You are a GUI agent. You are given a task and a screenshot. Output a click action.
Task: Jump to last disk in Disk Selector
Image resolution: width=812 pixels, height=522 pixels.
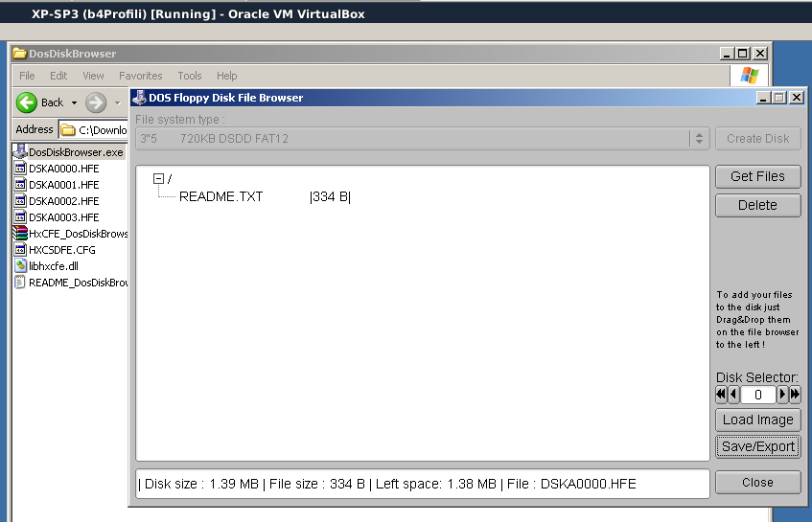tap(795, 395)
